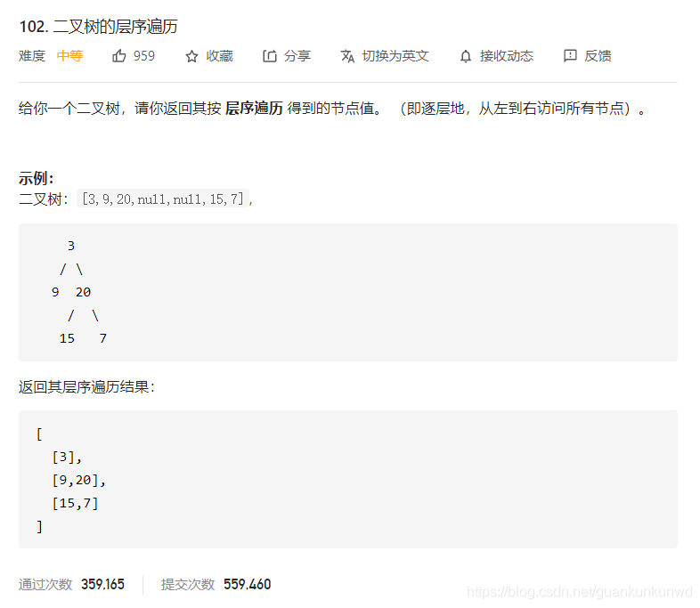
Task: Click the 959 likes count
Action: (x=143, y=56)
